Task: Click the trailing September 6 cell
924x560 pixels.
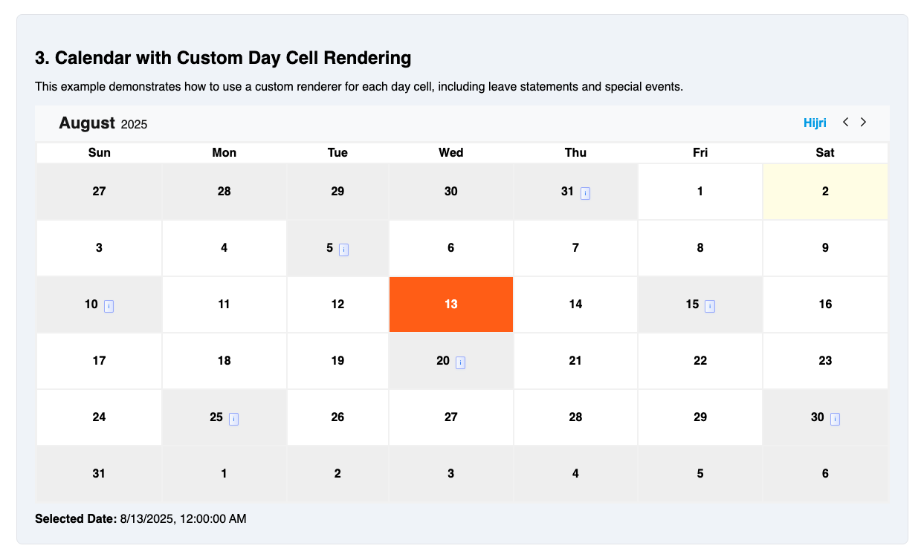Action: 825,473
